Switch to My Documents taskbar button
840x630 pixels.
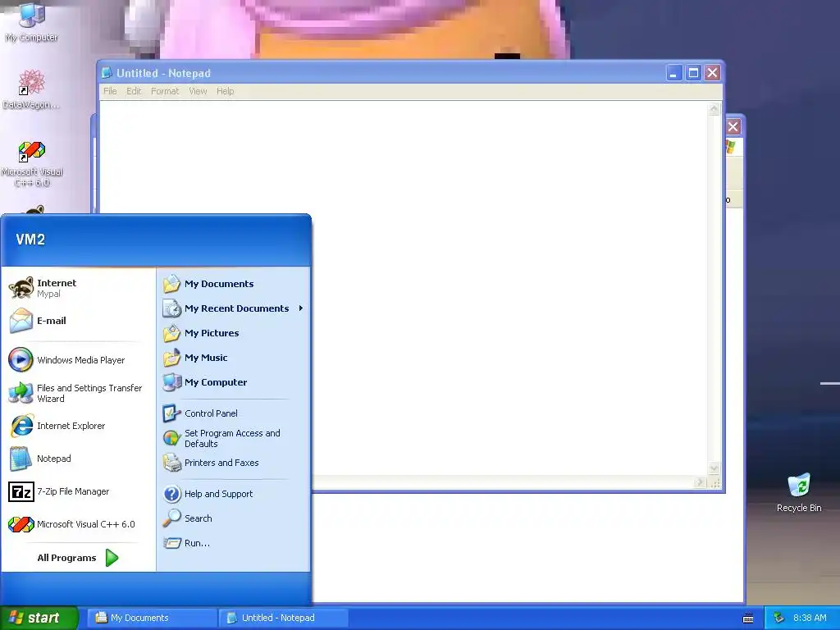[152, 618]
